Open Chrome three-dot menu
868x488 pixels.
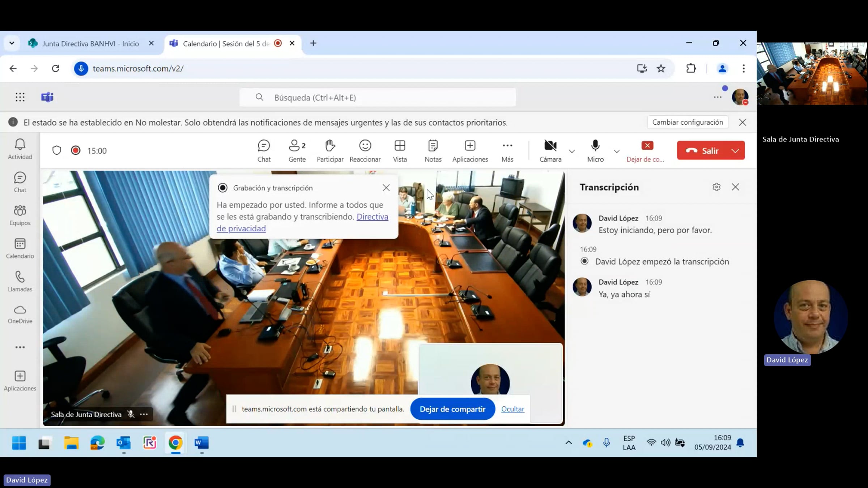(x=744, y=68)
